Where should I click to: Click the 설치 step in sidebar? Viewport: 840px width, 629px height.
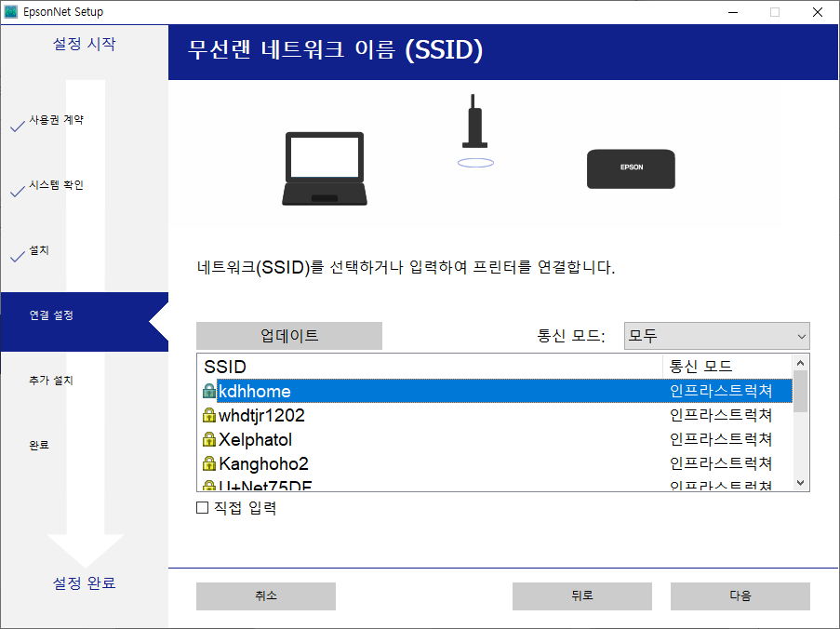click(x=39, y=250)
